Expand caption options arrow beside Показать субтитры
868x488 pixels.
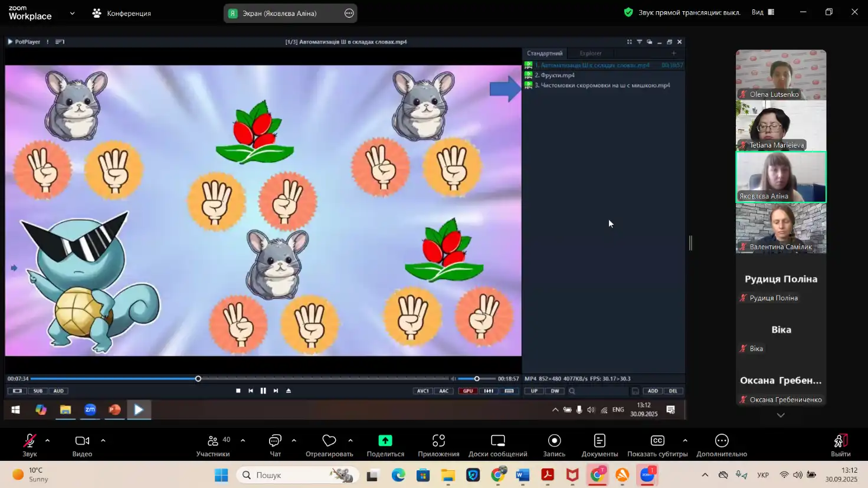[x=685, y=440]
